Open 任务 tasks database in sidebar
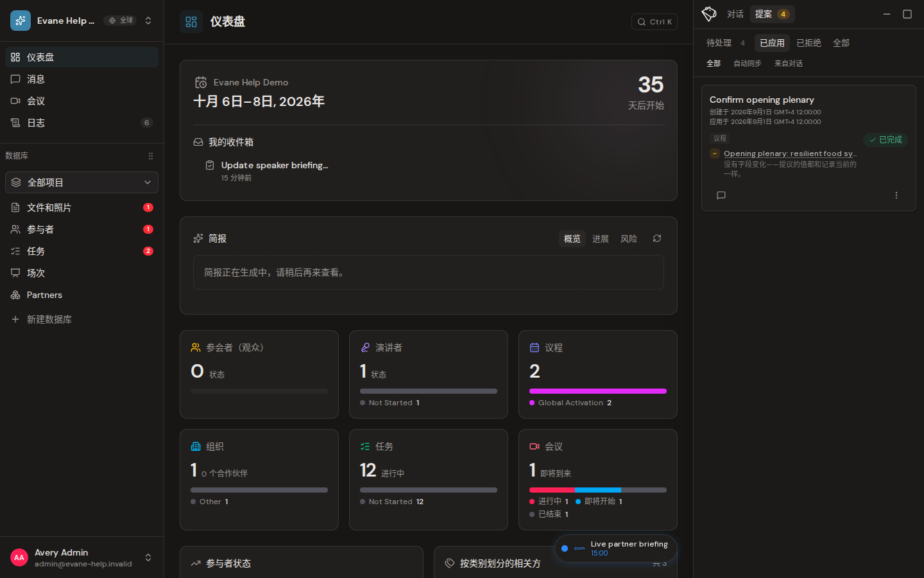The image size is (924, 578). point(81,251)
